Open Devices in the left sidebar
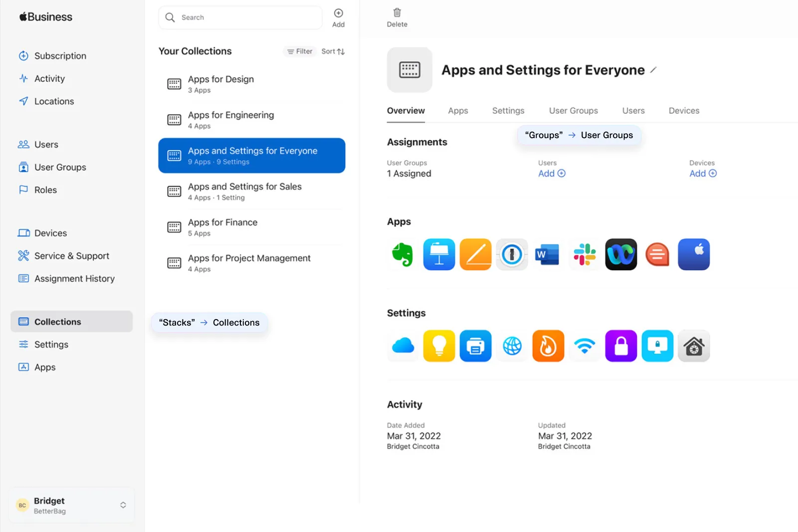The width and height of the screenshot is (798, 532). (43, 233)
